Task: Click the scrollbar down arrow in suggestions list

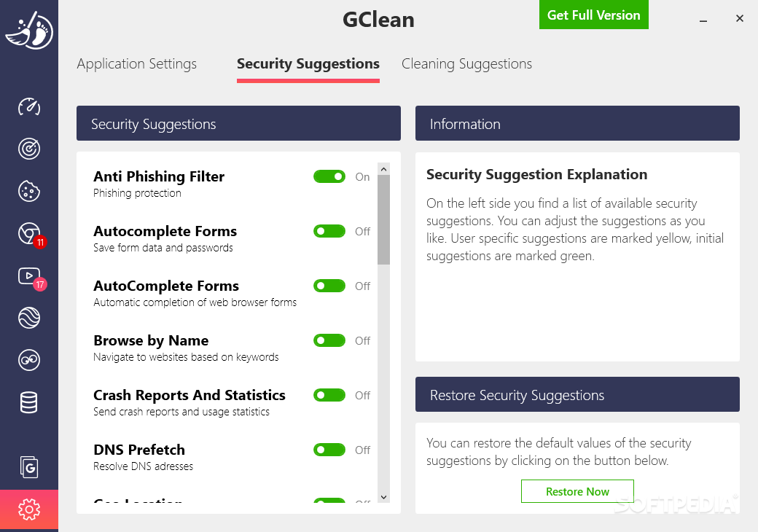Action: point(384,497)
